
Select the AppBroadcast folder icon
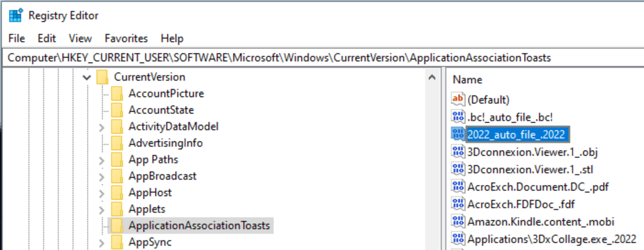pos(117,176)
